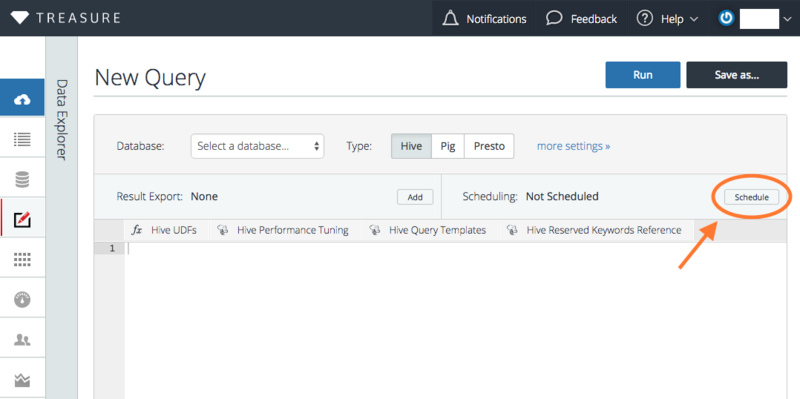This screenshot has height=399, width=800.
Task: Click the Not Scheduled status text
Action: click(x=562, y=196)
